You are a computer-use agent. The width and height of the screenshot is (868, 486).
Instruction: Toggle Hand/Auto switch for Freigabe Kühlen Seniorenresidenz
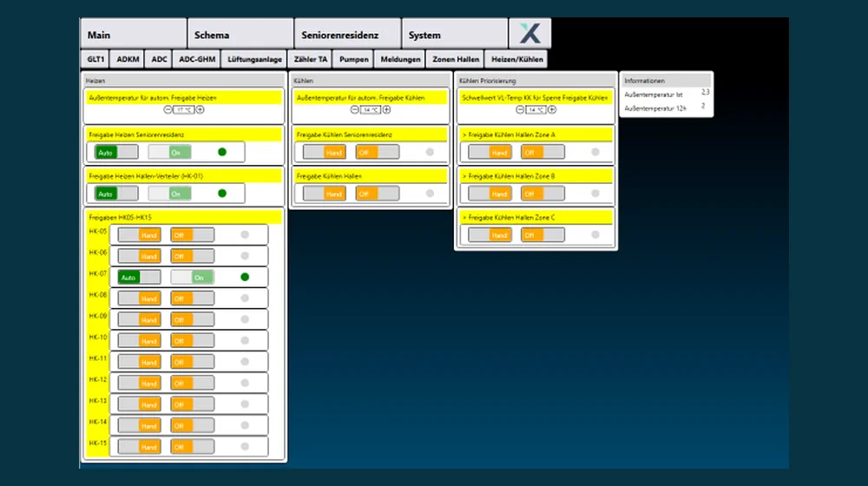[x=325, y=152]
